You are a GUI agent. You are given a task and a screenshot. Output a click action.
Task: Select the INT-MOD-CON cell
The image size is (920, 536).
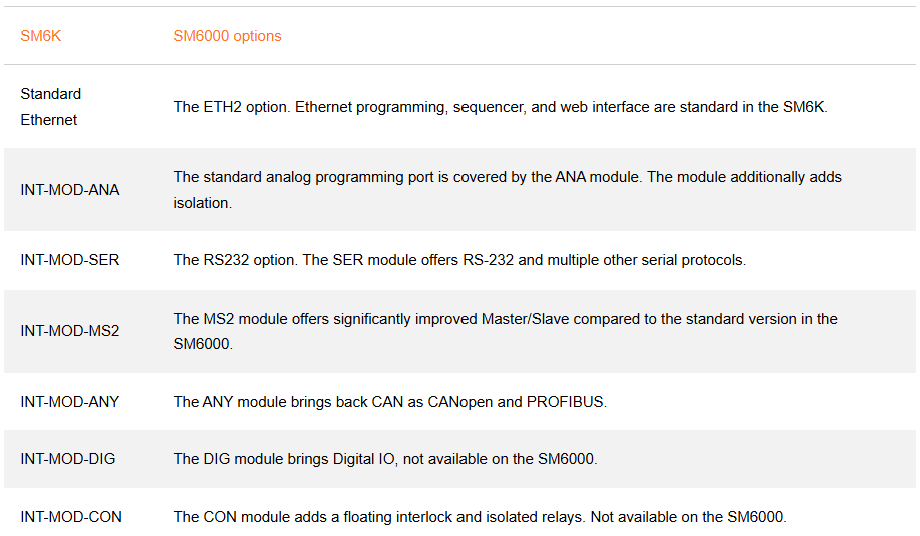pyautogui.click(x=71, y=517)
